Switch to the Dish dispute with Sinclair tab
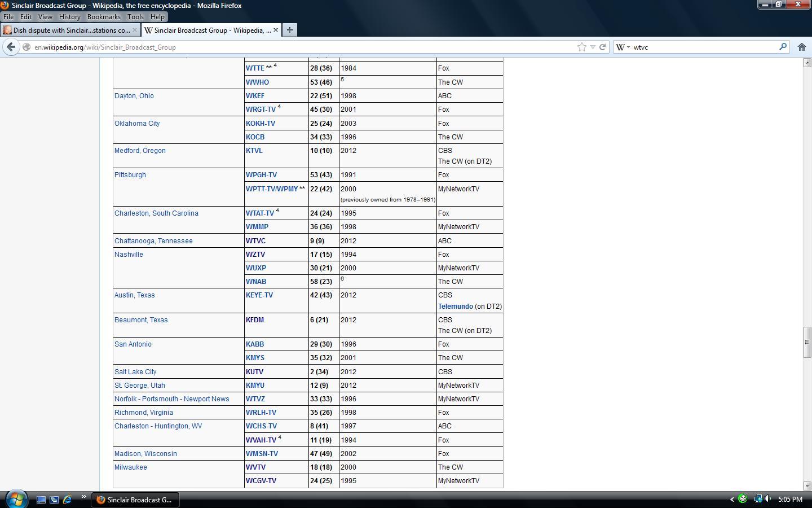This screenshot has height=508, width=812. point(70,30)
